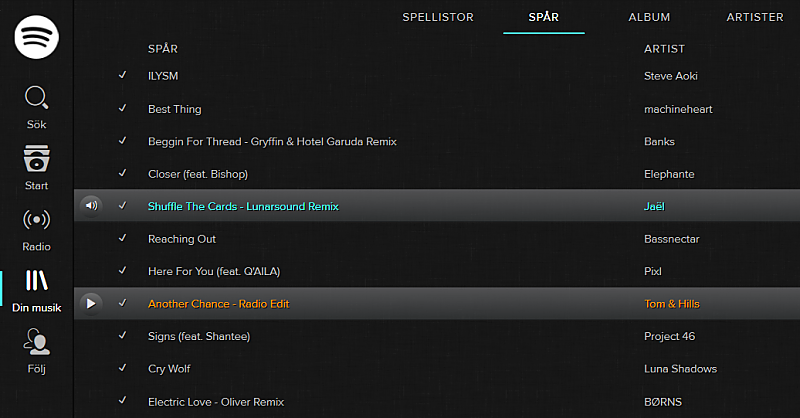800x418 pixels.
Task: Open the ARTISTER tab
Action: coord(755,17)
